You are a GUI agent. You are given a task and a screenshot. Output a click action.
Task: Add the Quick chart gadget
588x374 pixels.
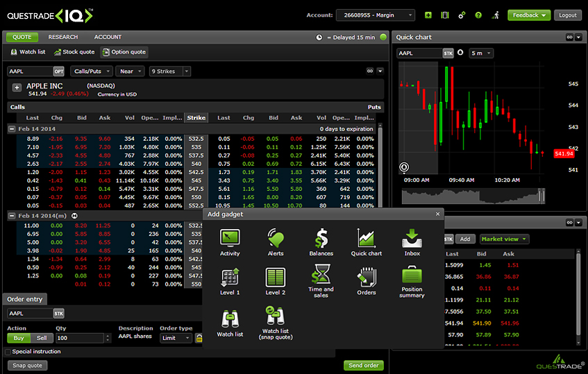coord(367,242)
